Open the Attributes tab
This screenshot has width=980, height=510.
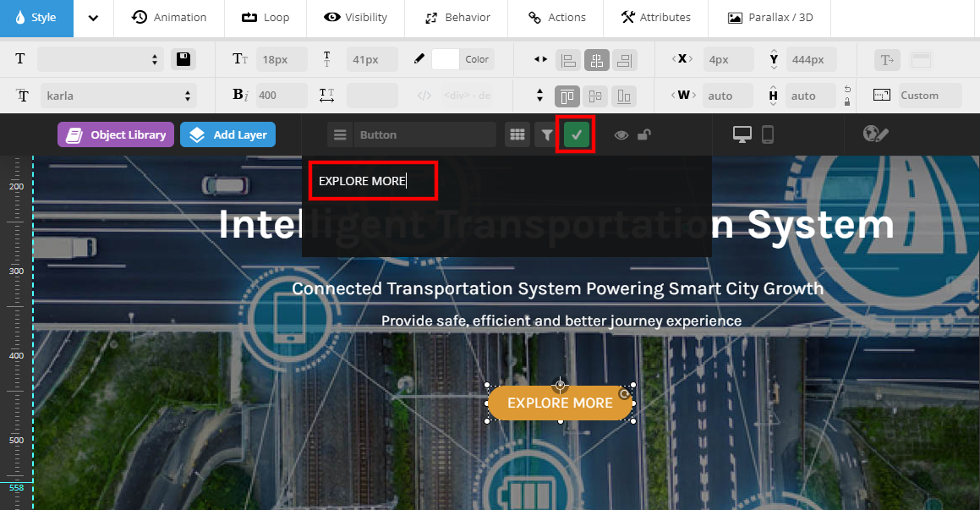[x=655, y=18]
